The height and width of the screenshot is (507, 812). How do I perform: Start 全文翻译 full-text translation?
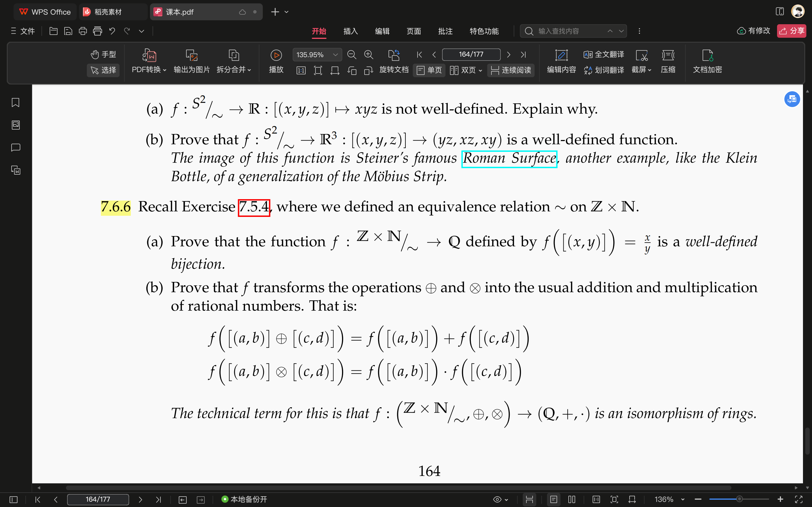click(x=603, y=54)
